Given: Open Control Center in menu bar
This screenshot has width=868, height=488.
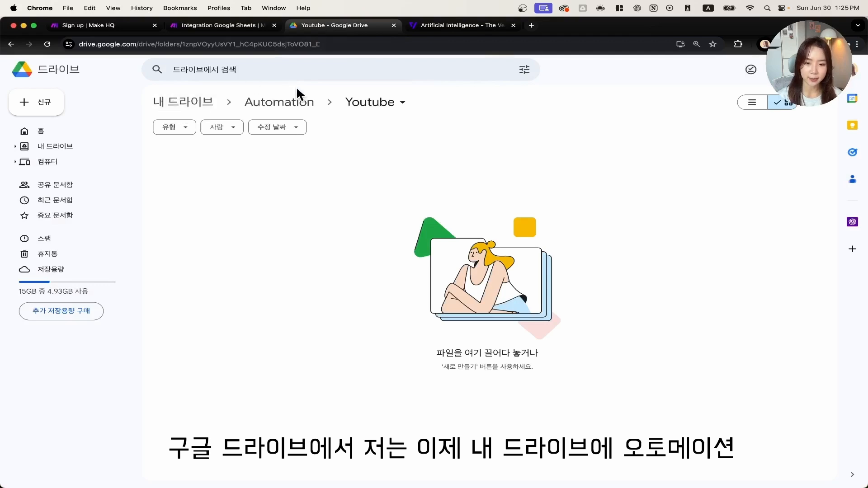Looking at the screenshot, I should point(782,8).
